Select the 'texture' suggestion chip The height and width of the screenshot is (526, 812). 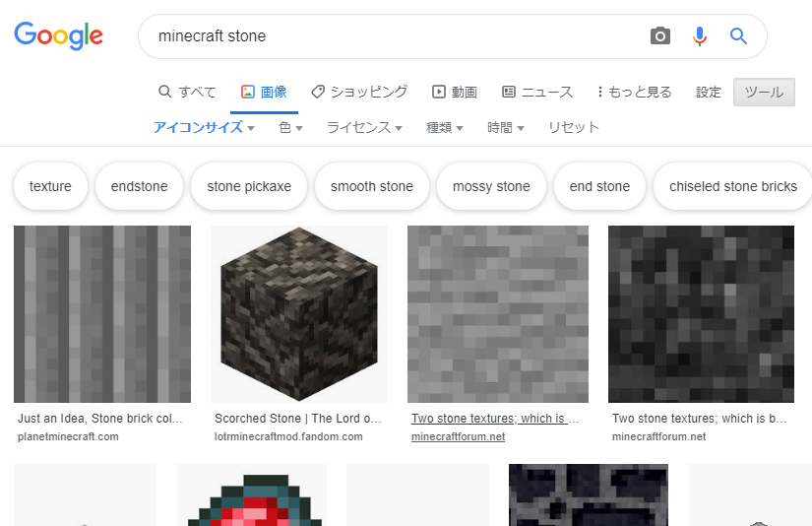pyautogui.click(x=50, y=186)
